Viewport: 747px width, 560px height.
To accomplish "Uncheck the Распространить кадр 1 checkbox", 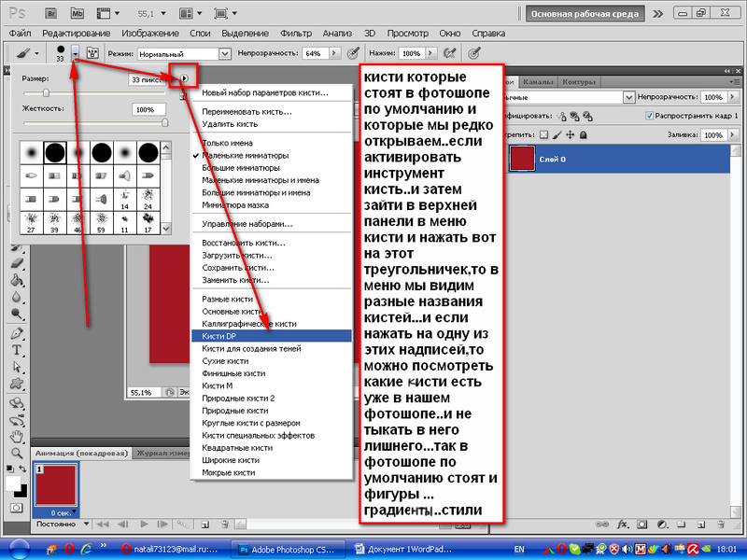I will point(649,116).
